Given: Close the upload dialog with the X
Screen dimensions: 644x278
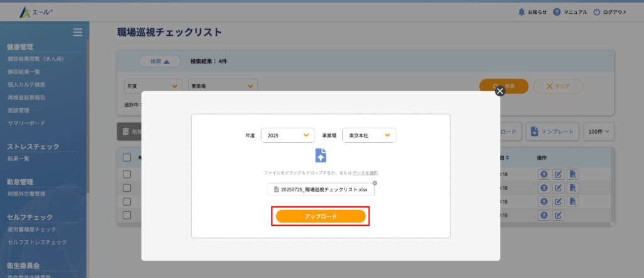Looking at the screenshot, I should 500,91.
